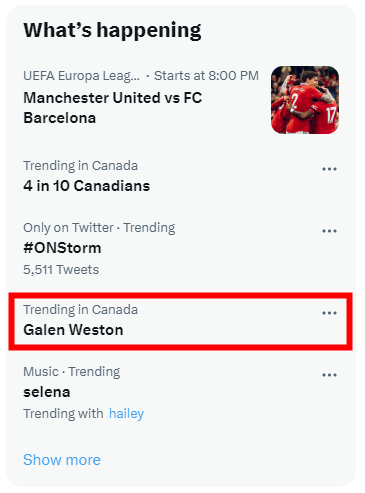Click the What's happening heading

tap(112, 30)
